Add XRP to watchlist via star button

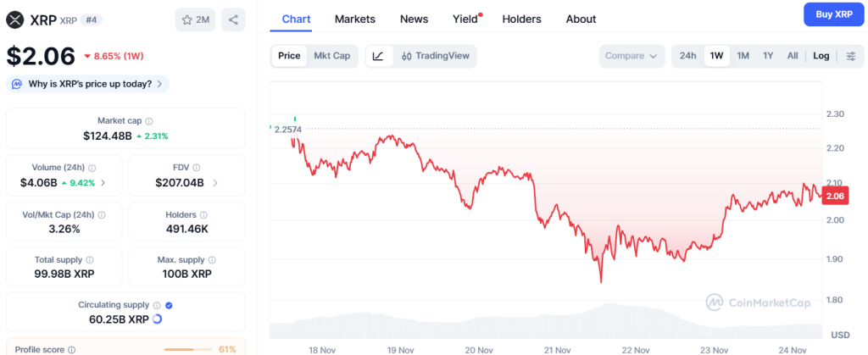point(196,19)
